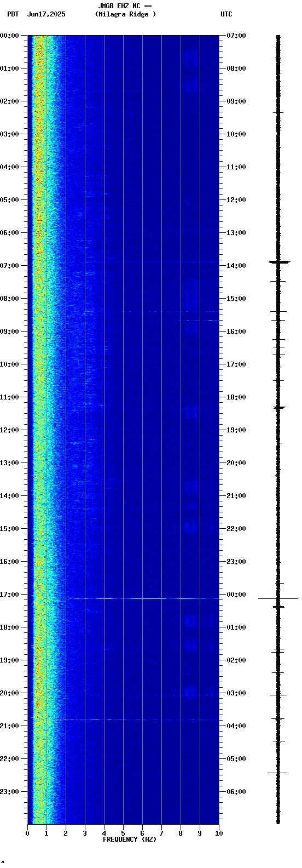Click the UTC '18:00' time label
Image resolution: width=302 pixels, height=868 pixels.
coord(236,397)
